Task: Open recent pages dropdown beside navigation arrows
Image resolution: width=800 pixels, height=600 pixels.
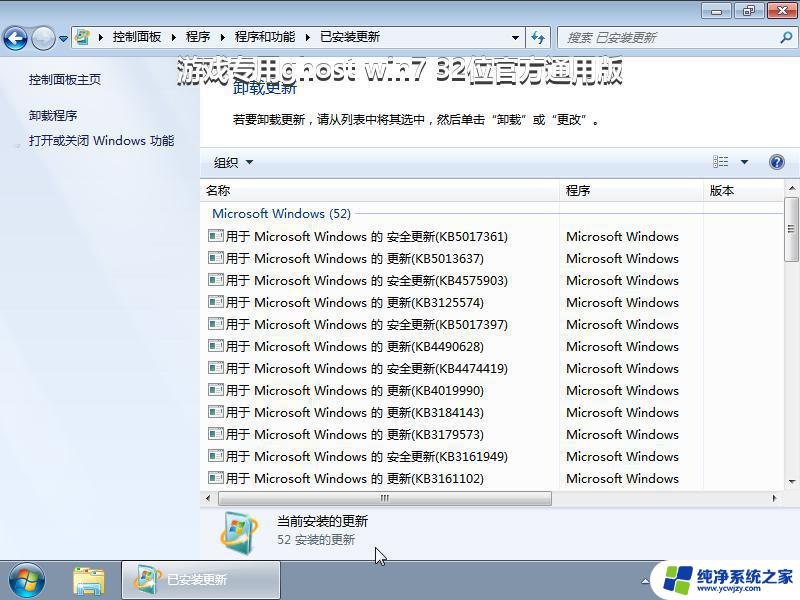Action: pos(63,38)
